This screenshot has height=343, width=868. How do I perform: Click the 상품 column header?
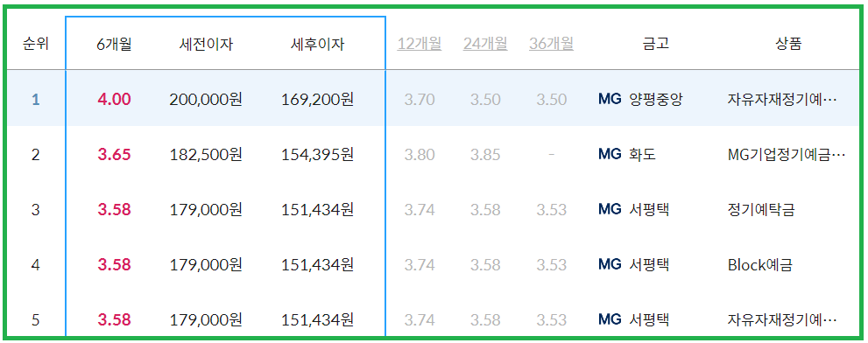pyautogui.click(x=788, y=45)
